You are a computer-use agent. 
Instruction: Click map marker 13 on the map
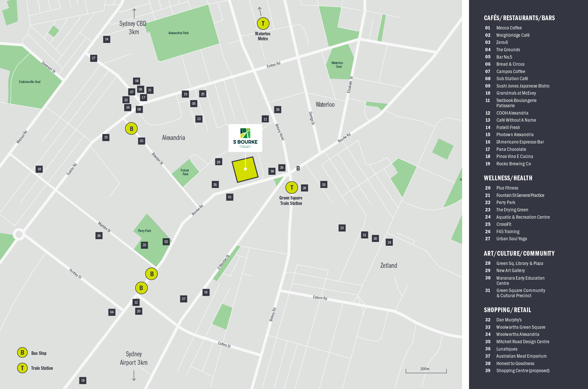click(x=199, y=119)
